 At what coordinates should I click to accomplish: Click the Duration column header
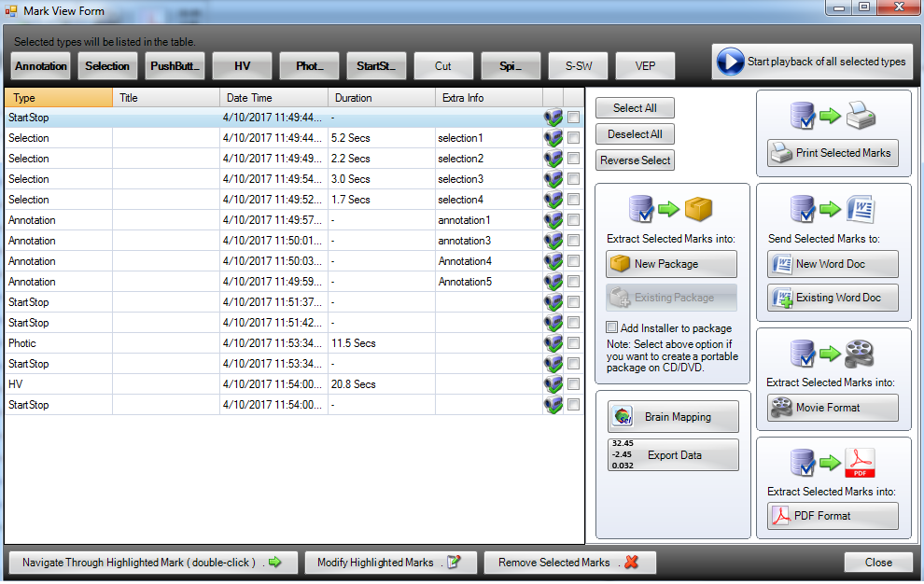[x=382, y=98]
